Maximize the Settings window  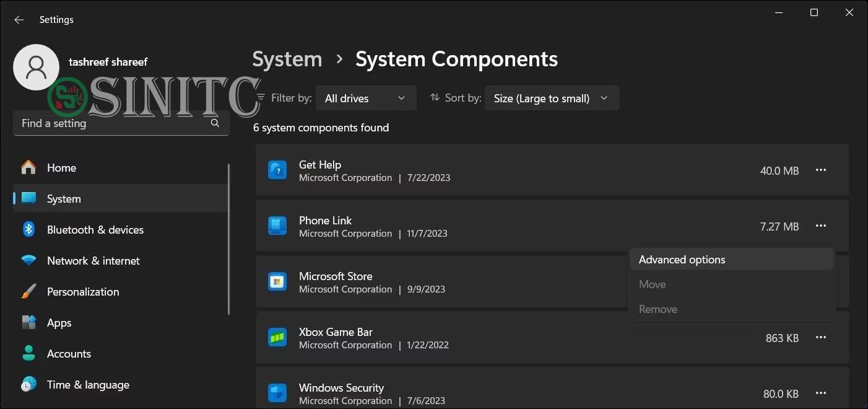coord(814,12)
